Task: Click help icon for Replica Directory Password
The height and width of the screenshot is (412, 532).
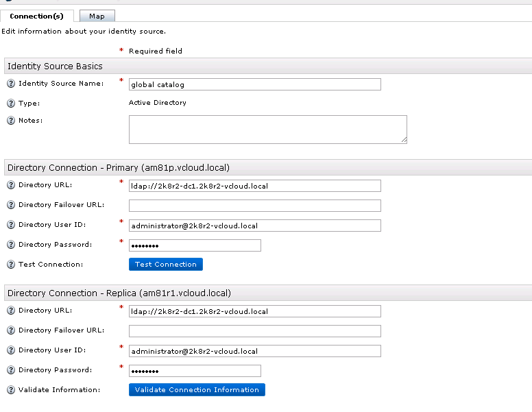Action: tap(11, 370)
